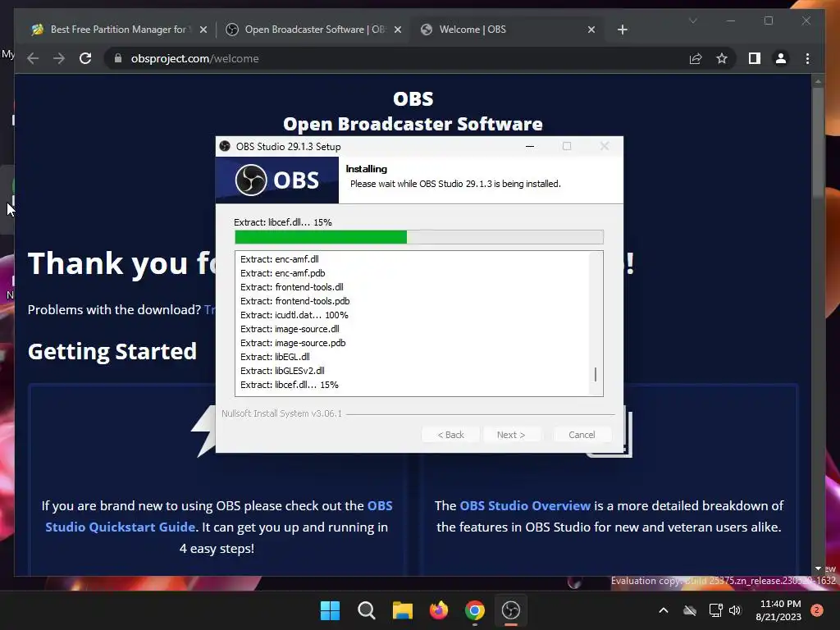
Task: Open the notification badge showing 2
Action: point(817,610)
